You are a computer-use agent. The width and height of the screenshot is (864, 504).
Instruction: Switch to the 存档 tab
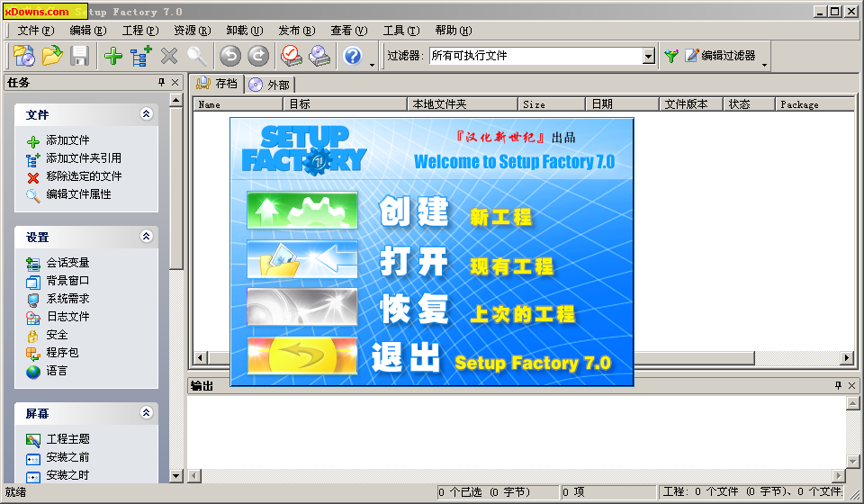(x=217, y=83)
